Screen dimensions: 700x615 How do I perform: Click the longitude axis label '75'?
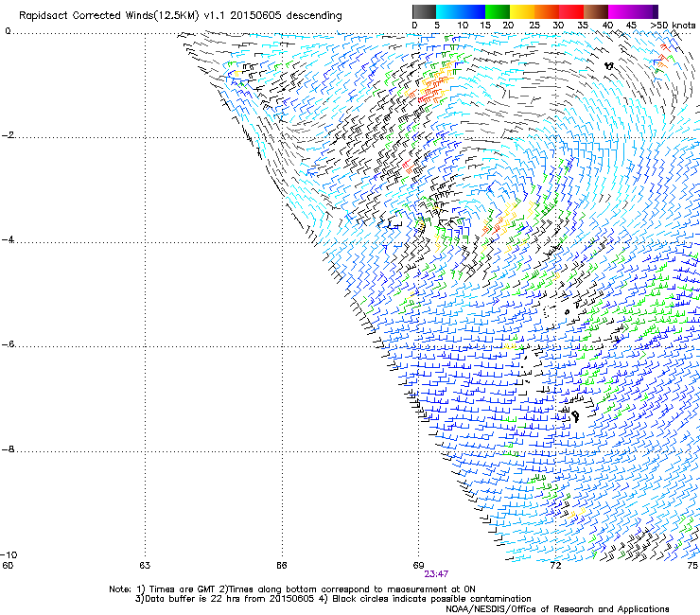pyautogui.click(x=692, y=566)
